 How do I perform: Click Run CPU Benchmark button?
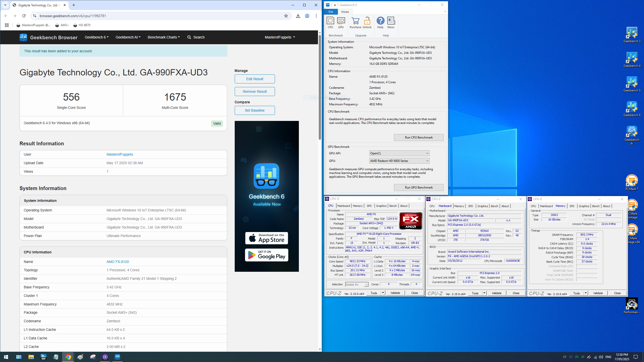click(x=419, y=138)
